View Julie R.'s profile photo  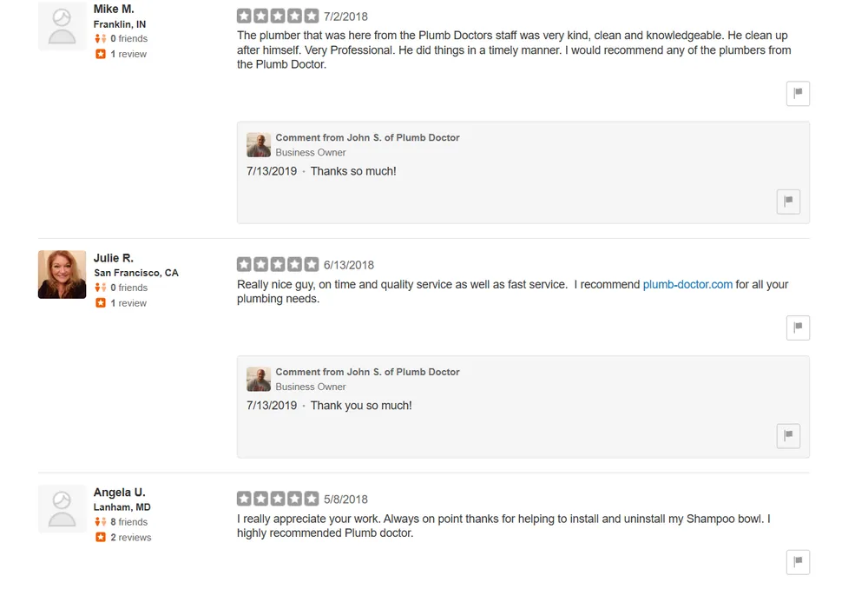(x=62, y=275)
